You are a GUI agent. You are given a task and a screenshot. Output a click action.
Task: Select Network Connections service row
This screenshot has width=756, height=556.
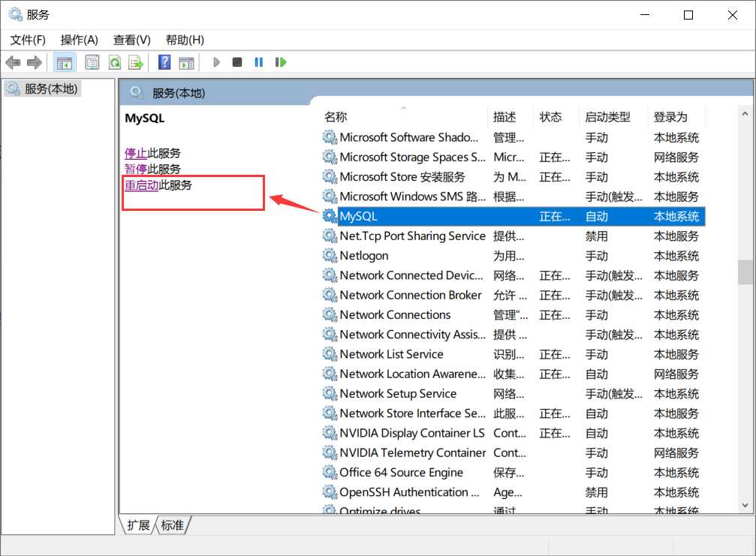513,315
